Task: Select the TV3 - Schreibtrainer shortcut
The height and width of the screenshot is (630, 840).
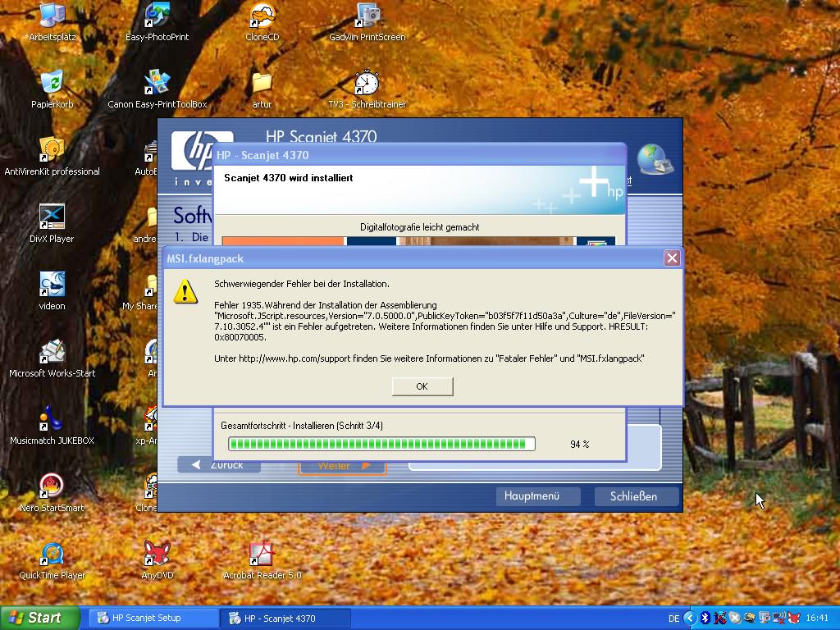Action: coord(367,89)
